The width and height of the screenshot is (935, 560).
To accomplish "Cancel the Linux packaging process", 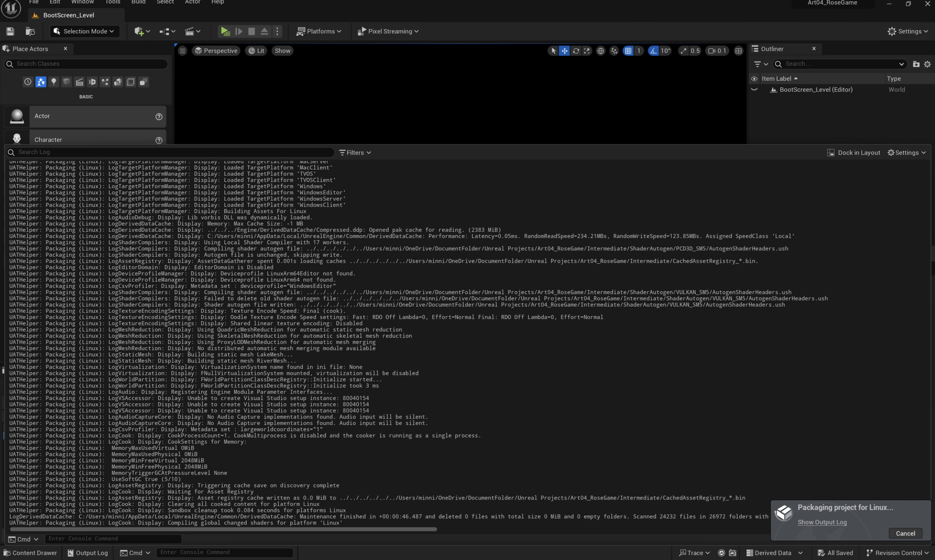I will pyautogui.click(x=905, y=533).
